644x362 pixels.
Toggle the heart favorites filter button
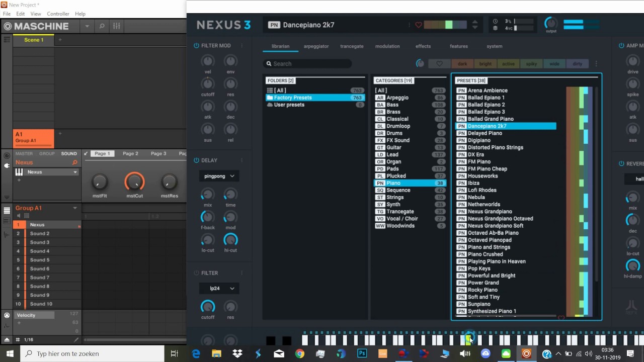[x=439, y=64]
